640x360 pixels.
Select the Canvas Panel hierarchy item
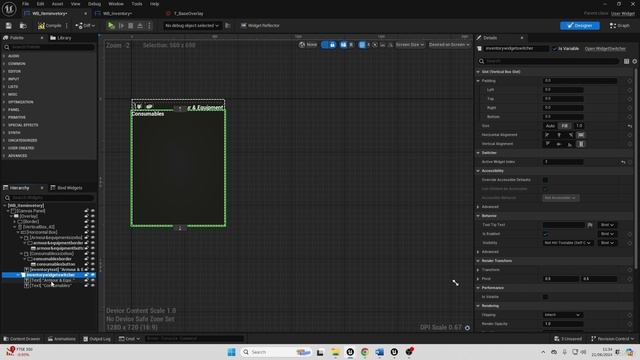pyautogui.click(x=31, y=211)
